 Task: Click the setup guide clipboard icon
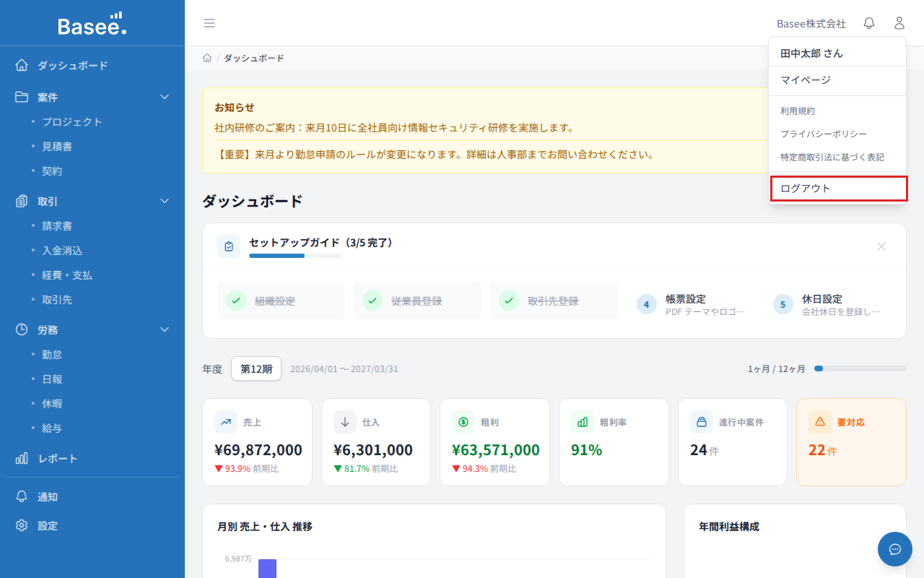pos(229,246)
